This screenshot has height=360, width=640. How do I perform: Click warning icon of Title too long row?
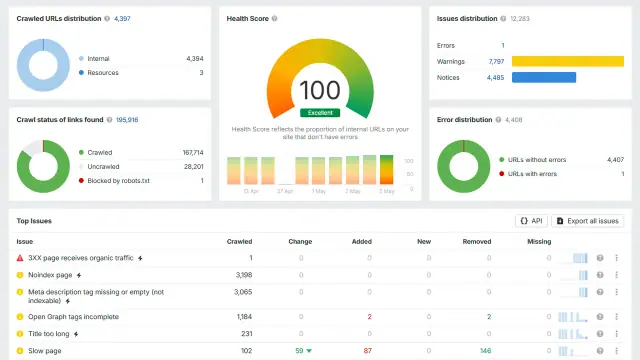point(20,334)
